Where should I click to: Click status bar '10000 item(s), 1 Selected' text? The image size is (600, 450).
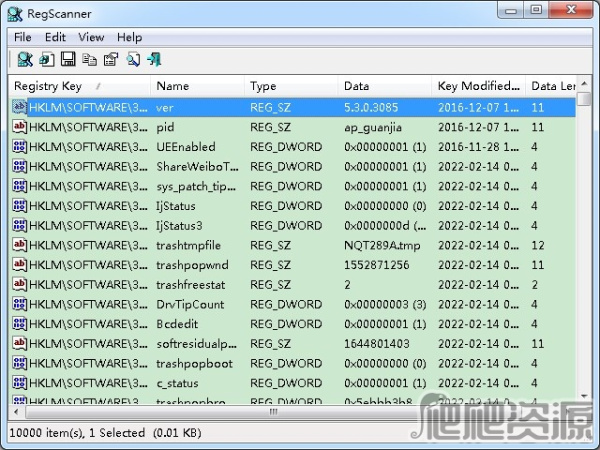click(x=77, y=433)
